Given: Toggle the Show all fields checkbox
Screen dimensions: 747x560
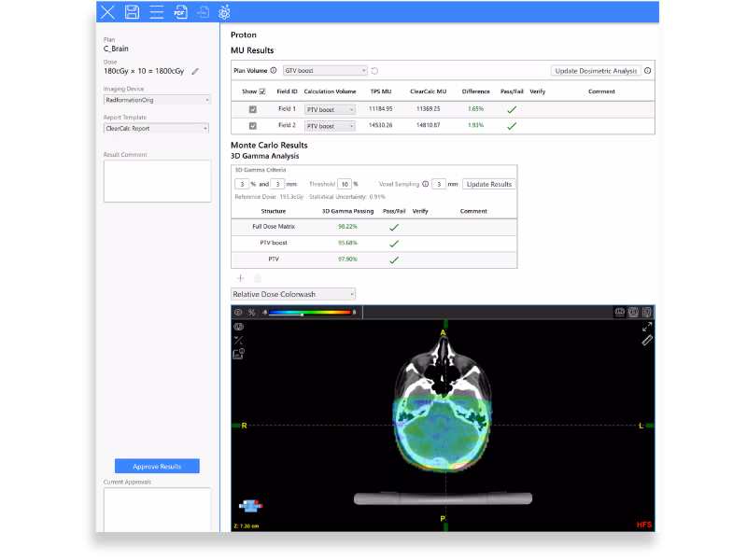Looking at the screenshot, I should click(262, 91).
